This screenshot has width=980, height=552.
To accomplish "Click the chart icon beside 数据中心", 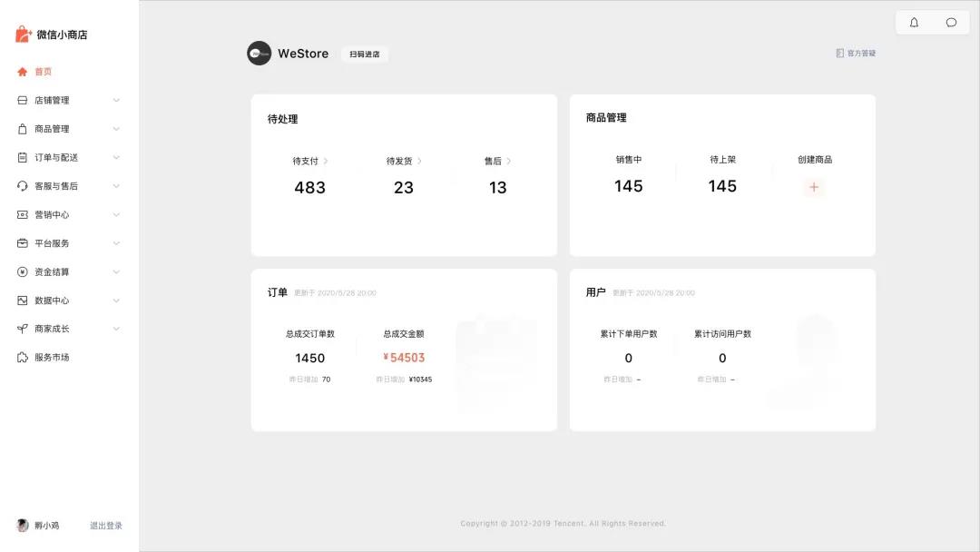I will (x=23, y=301).
